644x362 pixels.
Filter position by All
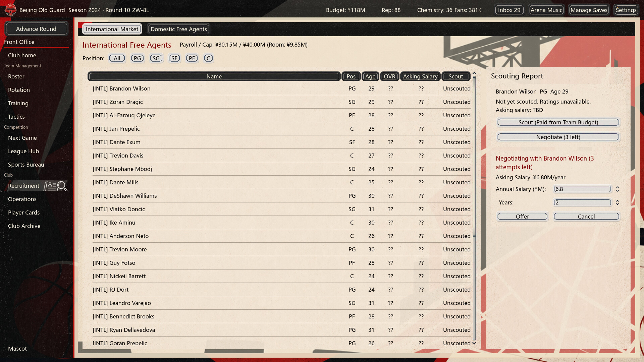(x=117, y=58)
